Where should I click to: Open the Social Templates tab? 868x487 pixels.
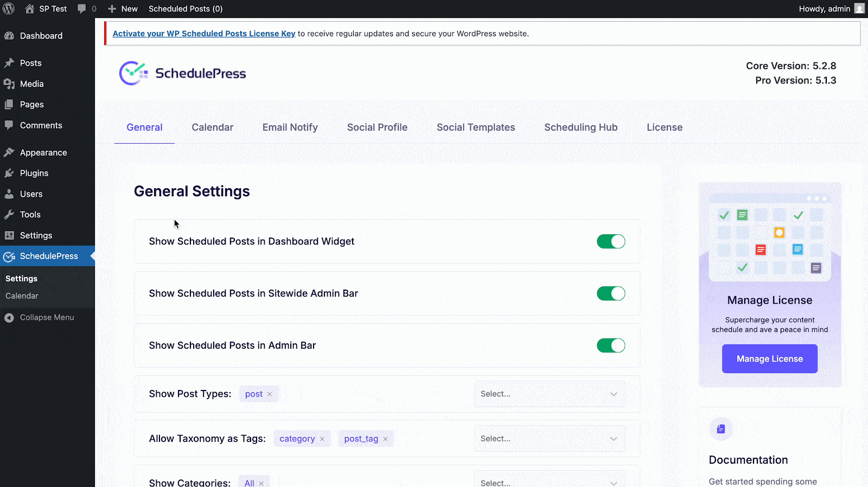[x=476, y=127]
